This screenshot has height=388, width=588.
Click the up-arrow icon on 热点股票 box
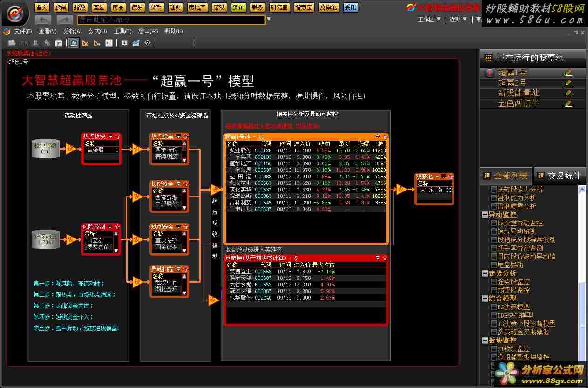(186, 136)
